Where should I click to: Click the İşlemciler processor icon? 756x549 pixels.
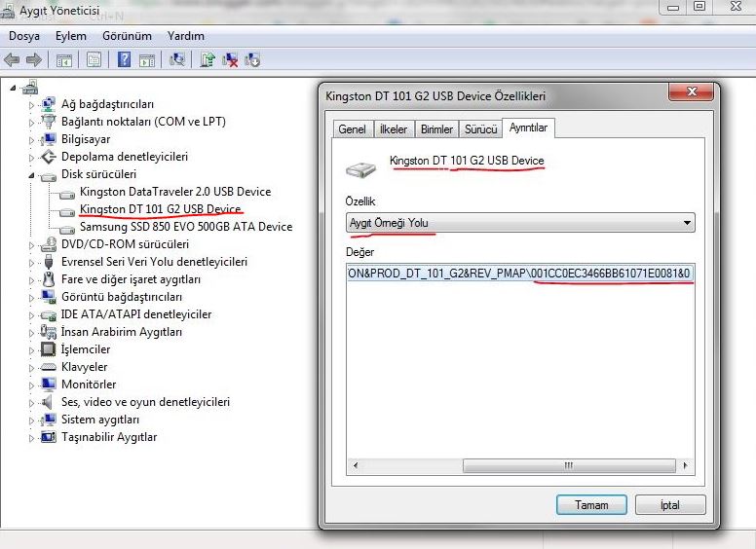48,349
